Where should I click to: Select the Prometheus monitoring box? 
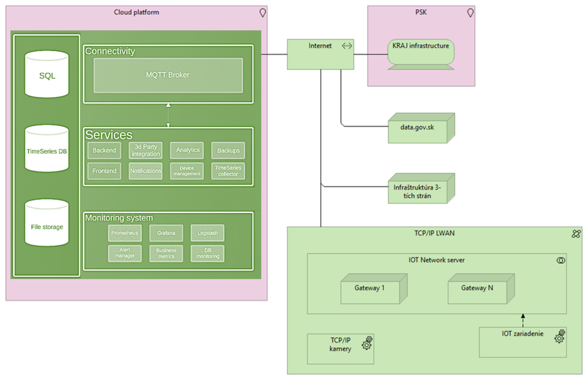point(125,233)
